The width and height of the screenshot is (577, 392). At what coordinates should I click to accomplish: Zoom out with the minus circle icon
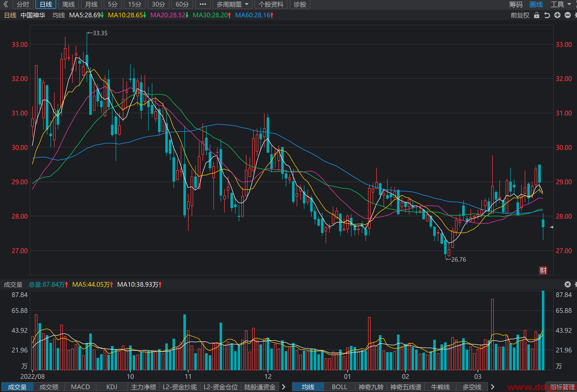[568, 15]
